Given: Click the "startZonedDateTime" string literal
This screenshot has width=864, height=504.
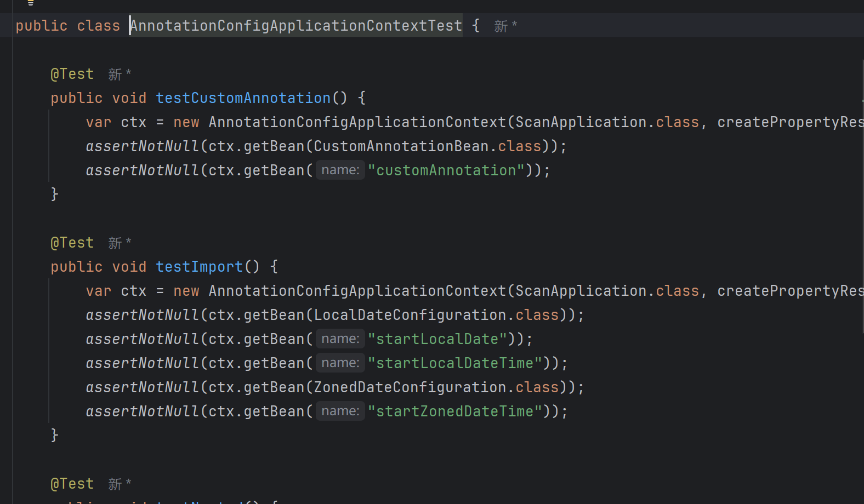Looking at the screenshot, I should click(455, 411).
